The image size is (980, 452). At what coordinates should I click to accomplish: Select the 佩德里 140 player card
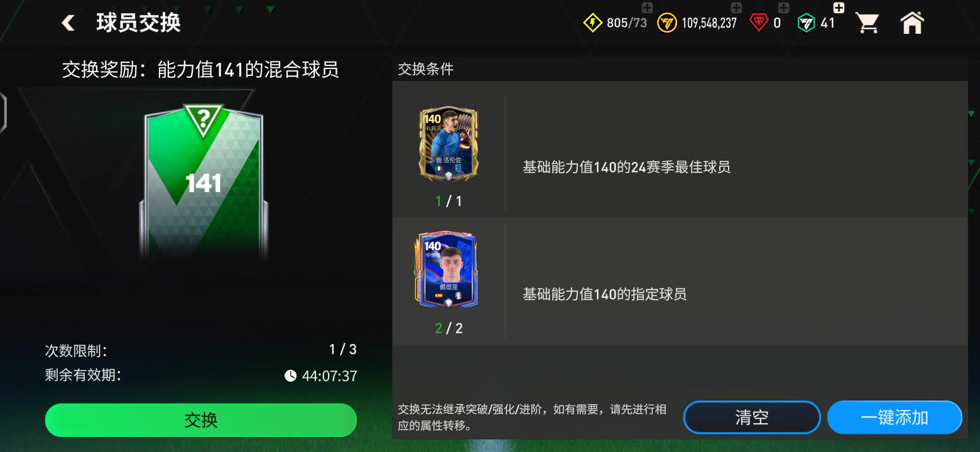pyautogui.click(x=447, y=271)
